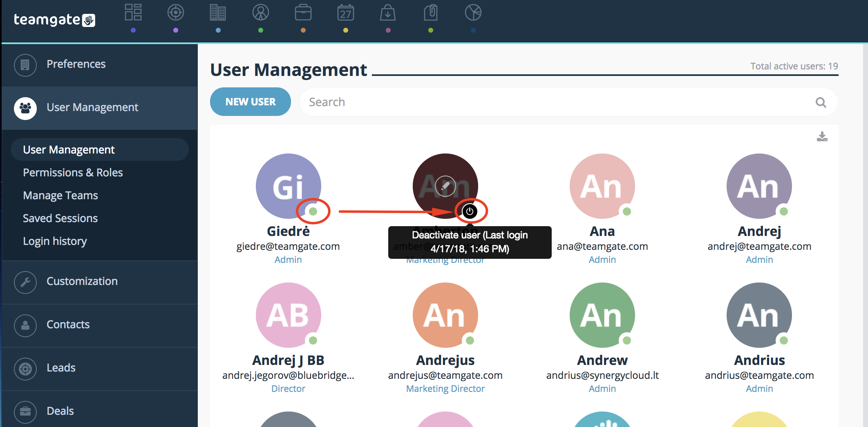Toggle Andrew's green active status dot
868x427 pixels.
[627, 340]
